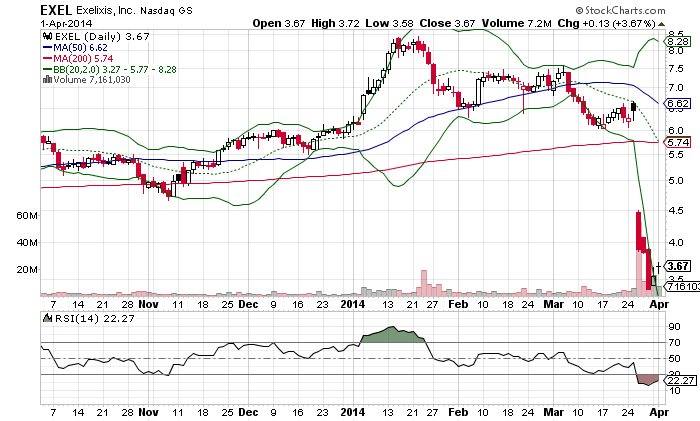
Task: Click the Volume 7.2M header value
Action: [x=517, y=23]
